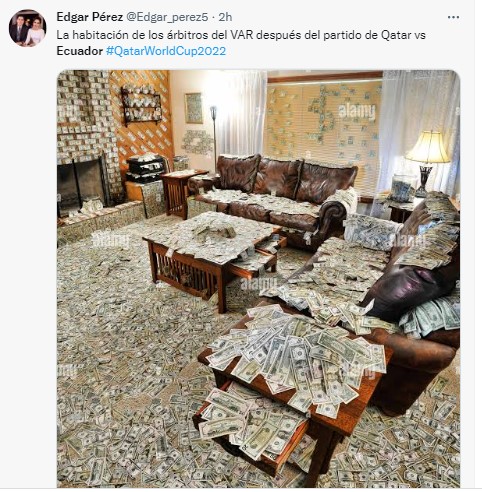482x492 pixels.
Task: Open the three-dot more options menu
Action: coord(453,17)
